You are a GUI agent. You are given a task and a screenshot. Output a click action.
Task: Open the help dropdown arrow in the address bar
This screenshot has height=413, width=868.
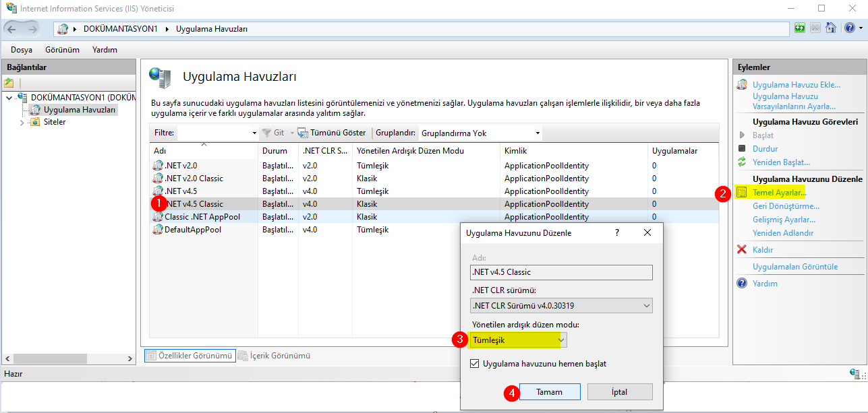[859, 28]
